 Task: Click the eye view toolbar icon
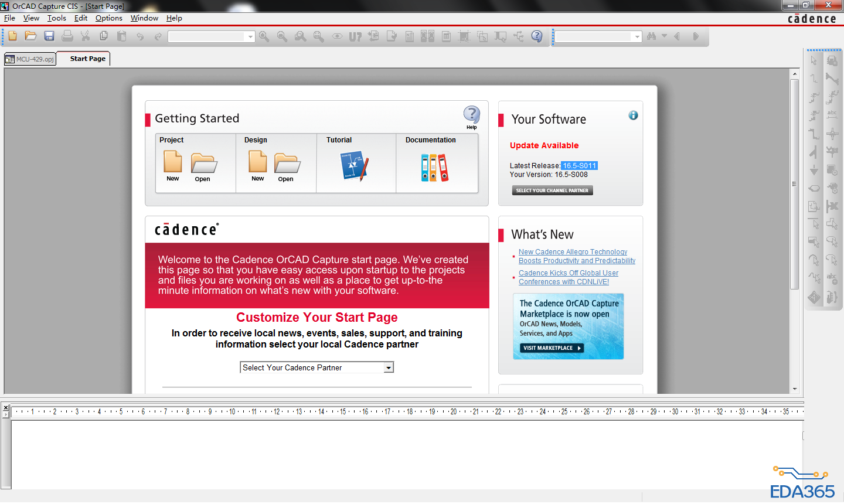pyautogui.click(x=337, y=36)
